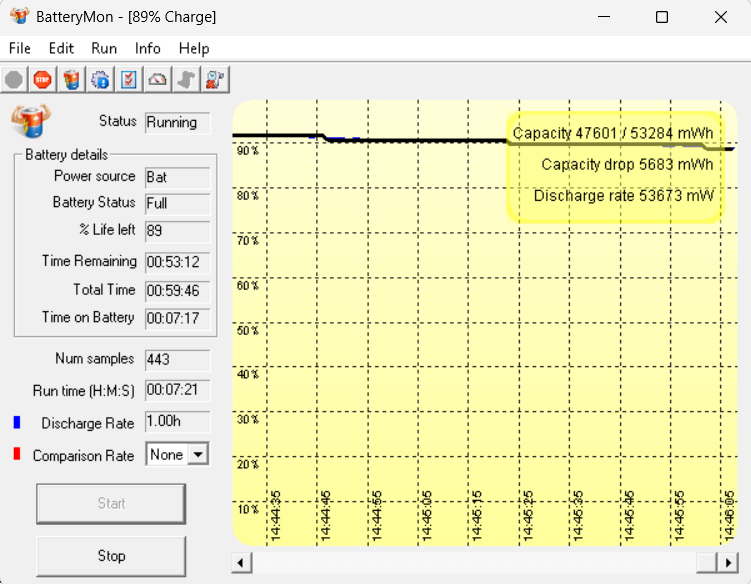
Task: Click the blue Discharge Rate color swatch
Action: tap(17, 422)
